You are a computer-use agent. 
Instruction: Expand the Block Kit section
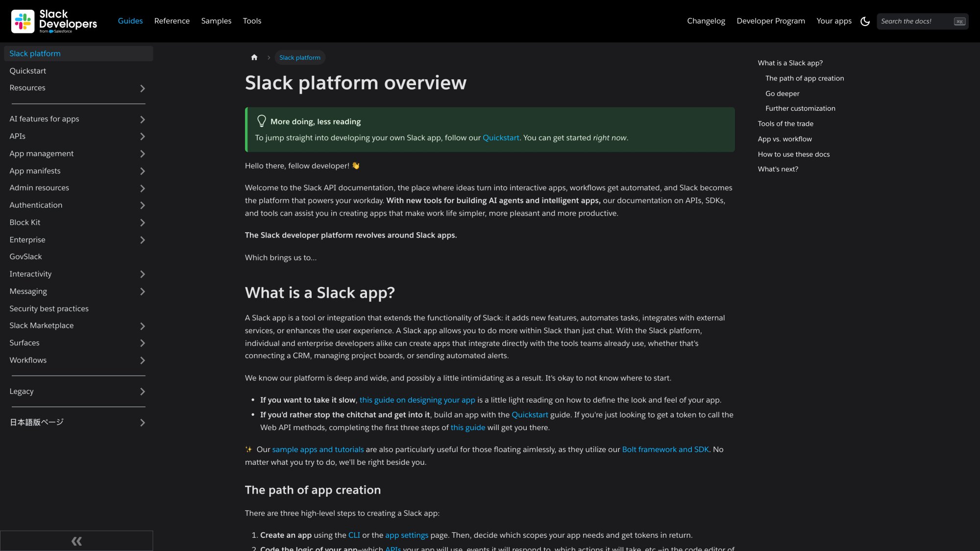tap(143, 223)
